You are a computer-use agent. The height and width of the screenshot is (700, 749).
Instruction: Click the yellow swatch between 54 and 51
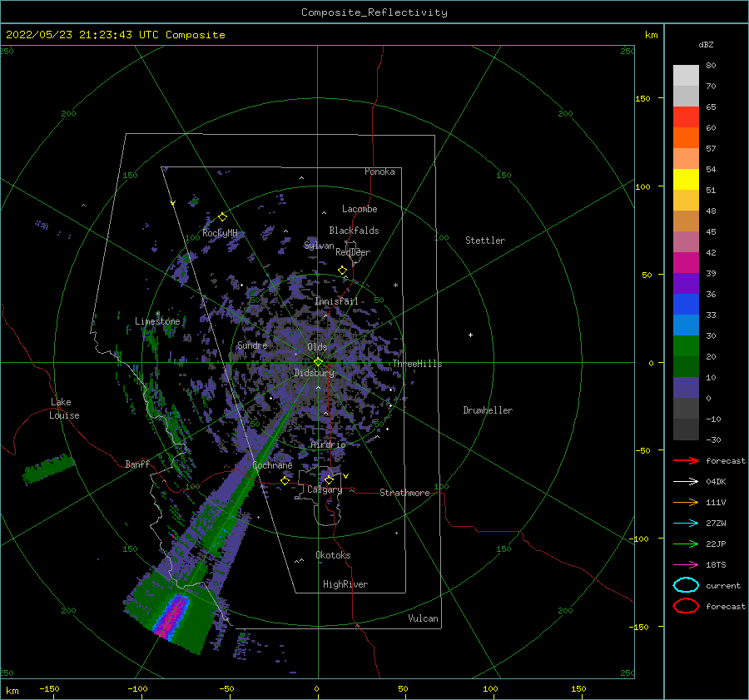pos(686,180)
